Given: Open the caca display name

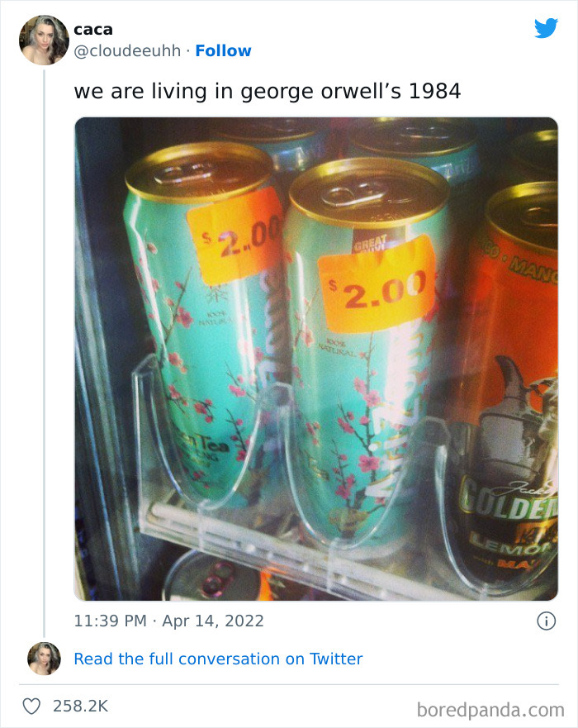Looking at the screenshot, I should tap(93, 30).
